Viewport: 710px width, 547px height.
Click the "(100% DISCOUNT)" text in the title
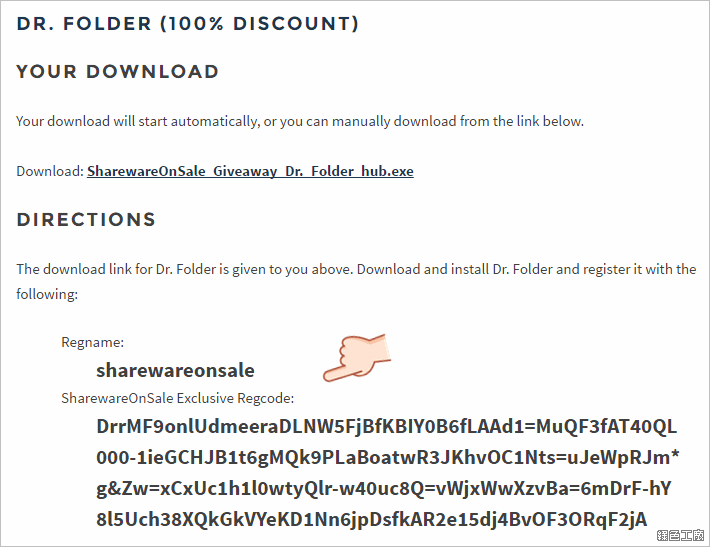tap(259, 24)
